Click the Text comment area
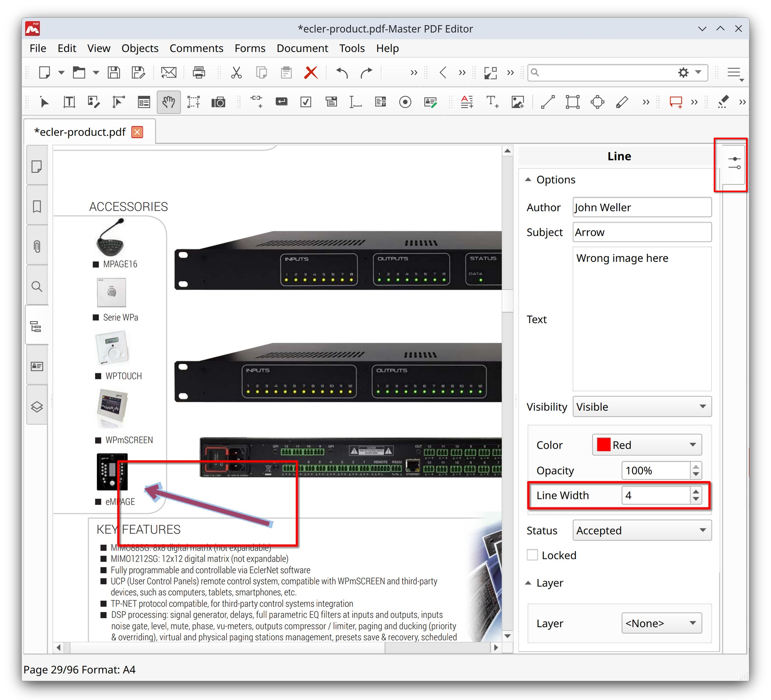The height and width of the screenshot is (700, 771). point(642,318)
